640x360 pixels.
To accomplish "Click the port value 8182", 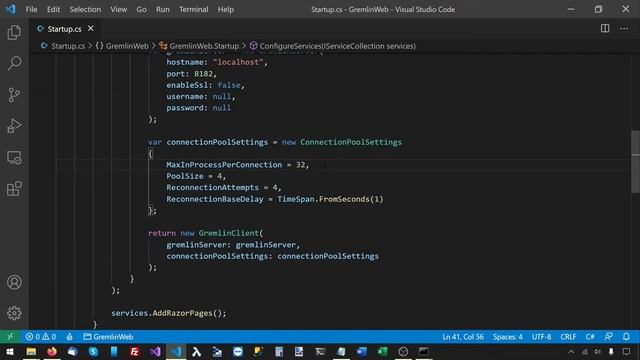I will (203, 73).
